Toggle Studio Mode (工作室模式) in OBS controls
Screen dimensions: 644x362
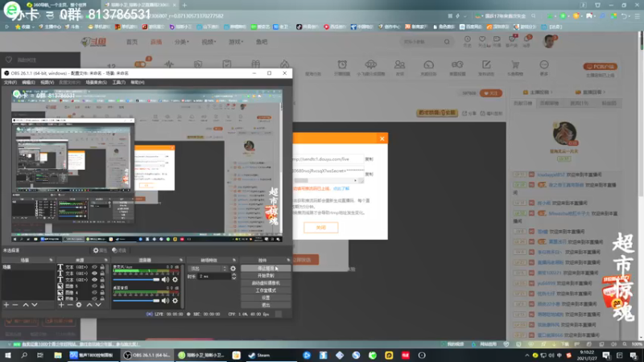click(x=266, y=290)
